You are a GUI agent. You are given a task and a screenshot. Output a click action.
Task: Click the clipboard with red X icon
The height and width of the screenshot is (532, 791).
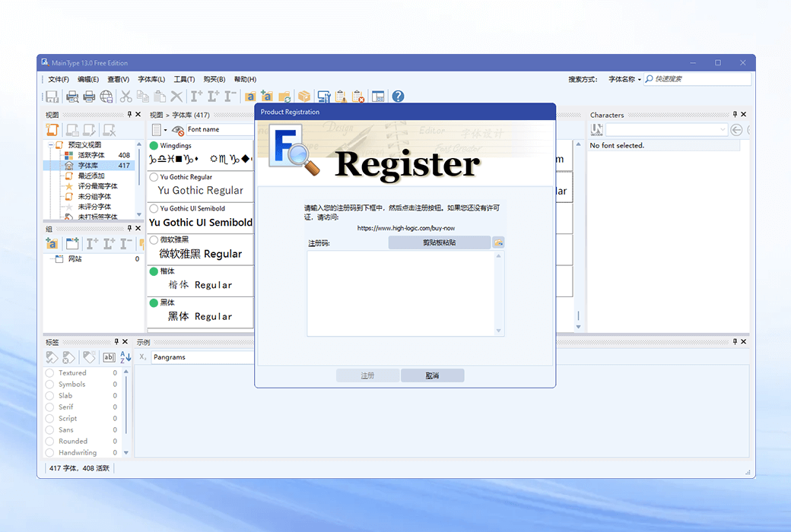(357, 97)
